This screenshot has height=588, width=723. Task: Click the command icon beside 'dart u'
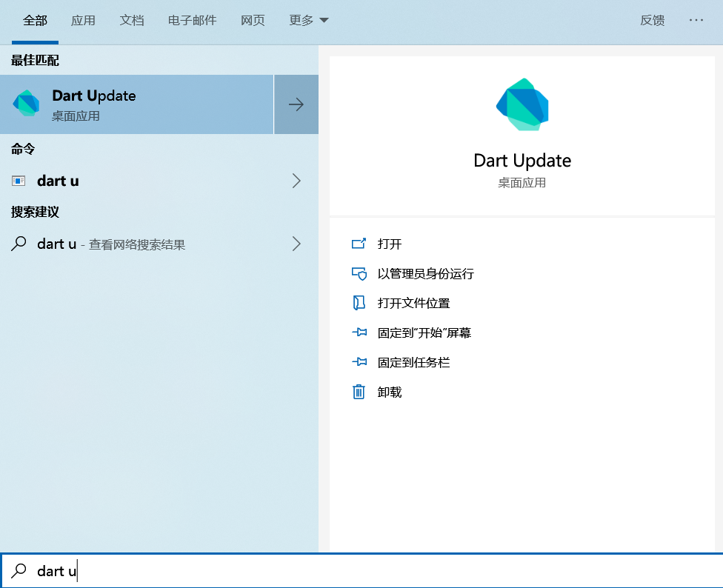[19, 181]
